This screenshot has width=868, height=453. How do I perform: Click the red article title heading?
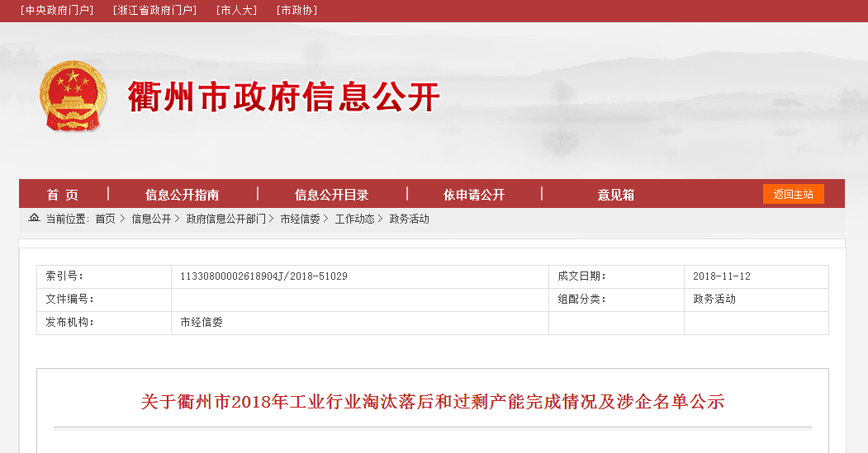pyautogui.click(x=432, y=403)
